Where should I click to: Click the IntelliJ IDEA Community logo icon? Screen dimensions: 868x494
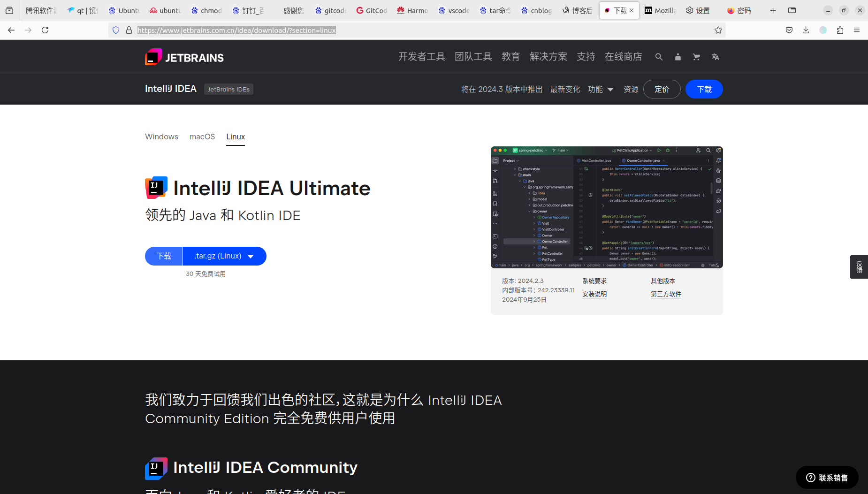[x=156, y=468]
